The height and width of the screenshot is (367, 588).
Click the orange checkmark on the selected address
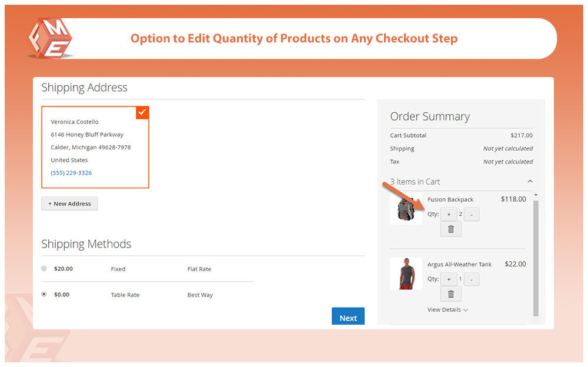[142, 112]
